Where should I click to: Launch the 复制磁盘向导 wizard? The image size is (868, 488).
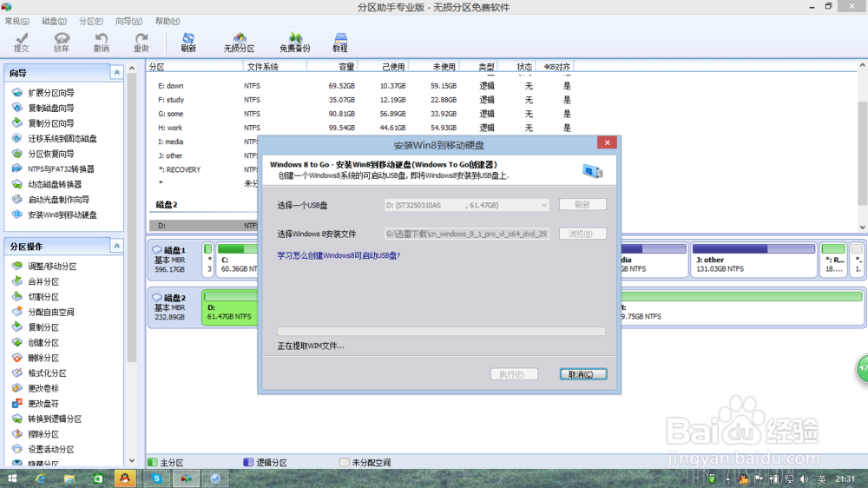(x=51, y=108)
